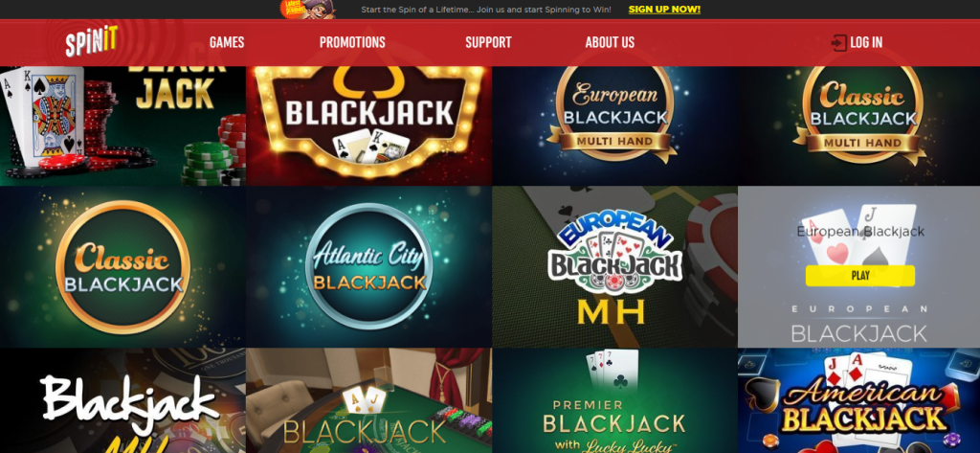The width and height of the screenshot is (980, 453).
Task: Click the Sign Up Now link
Action: (x=664, y=10)
